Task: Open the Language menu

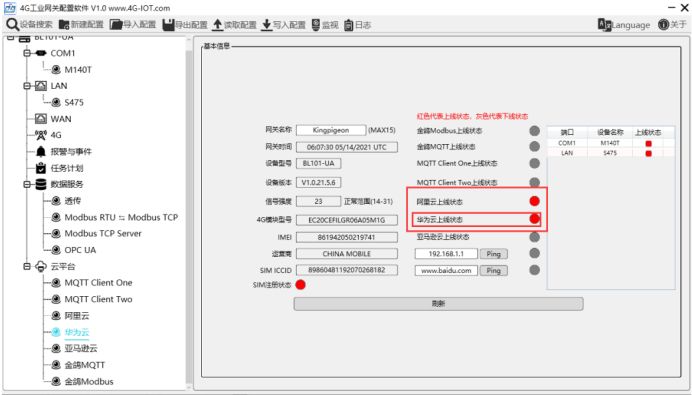Action: pyautogui.click(x=624, y=25)
